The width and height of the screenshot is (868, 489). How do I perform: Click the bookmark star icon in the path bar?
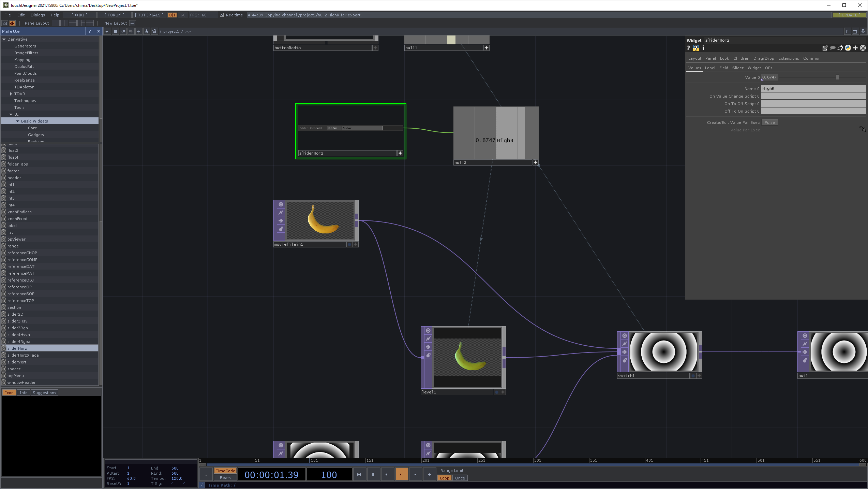click(x=147, y=31)
